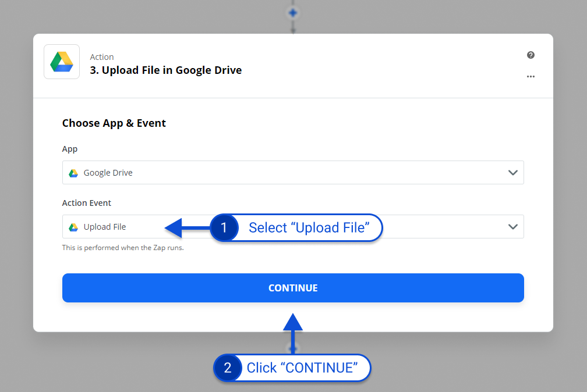Expand the Action Event dropdown chevron
The height and width of the screenshot is (392, 587).
[512, 227]
